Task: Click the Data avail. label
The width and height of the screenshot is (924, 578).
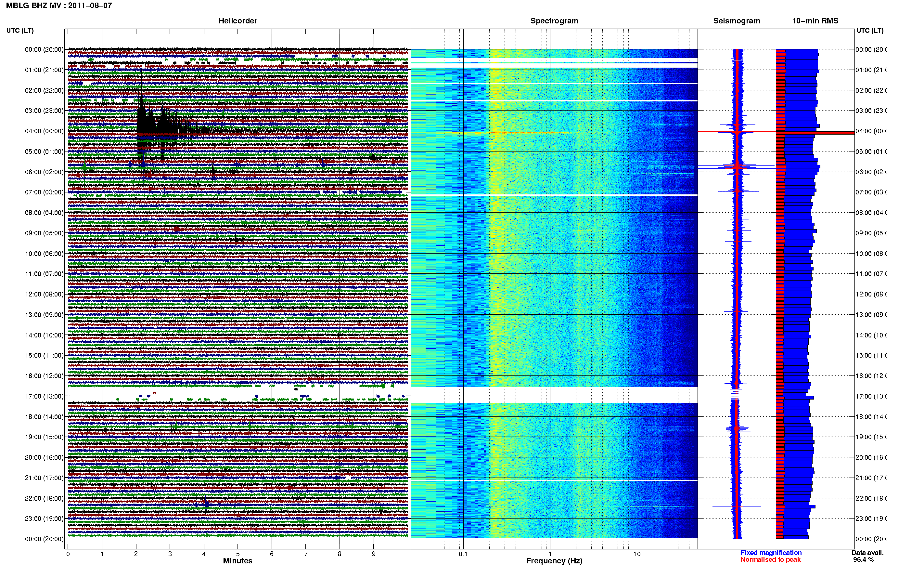Action: [x=867, y=553]
